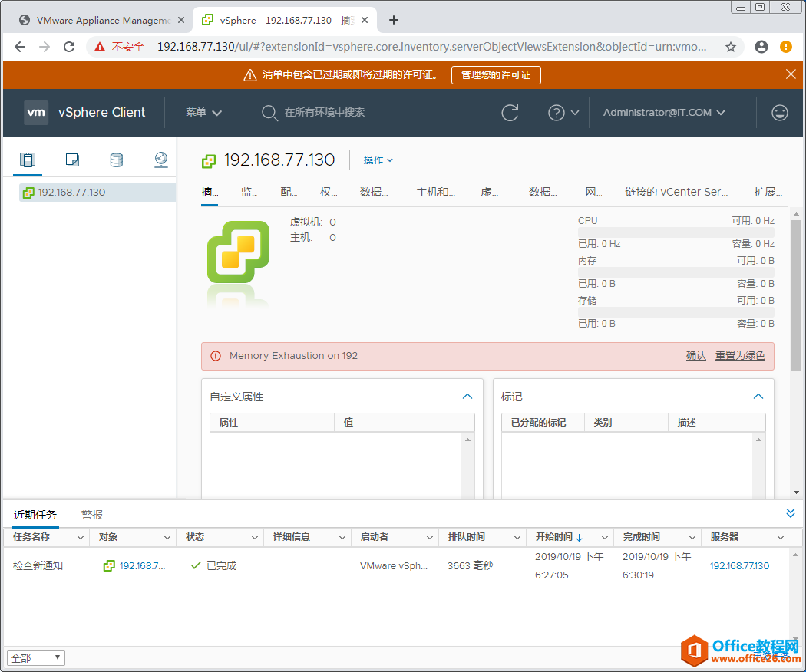Select the 近期任务 recent tasks tab
The height and width of the screenshot is (672, 806).
[35, 514]
